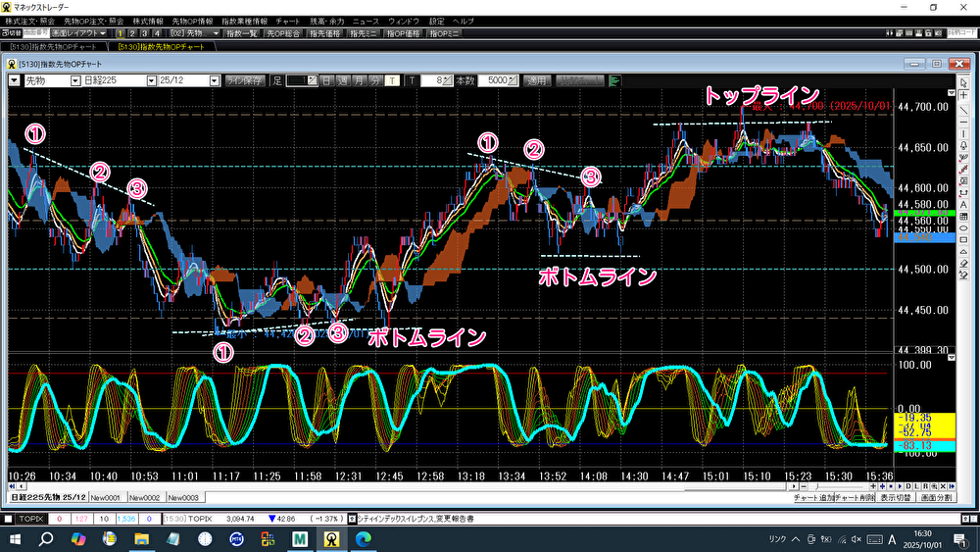Click the 本数 bar count input field
Image resolution: width=980 pixels, height=552 pixels.
click(x=498, y=81)
